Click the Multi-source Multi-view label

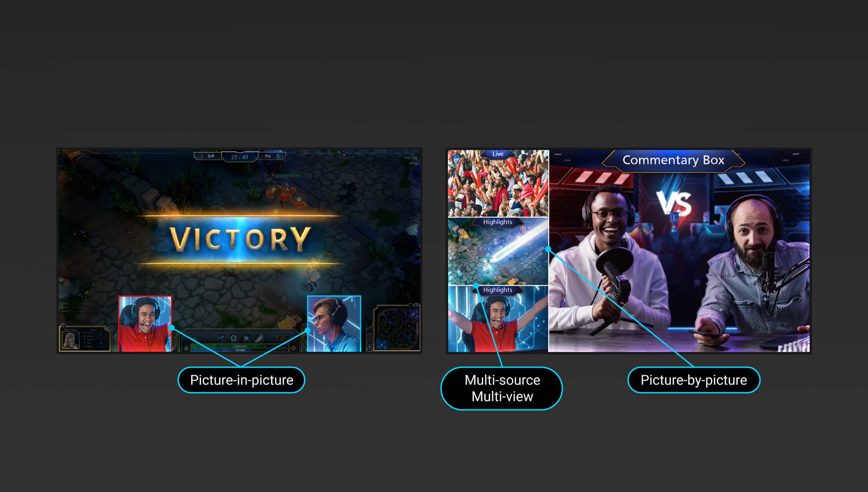(502, 388)
